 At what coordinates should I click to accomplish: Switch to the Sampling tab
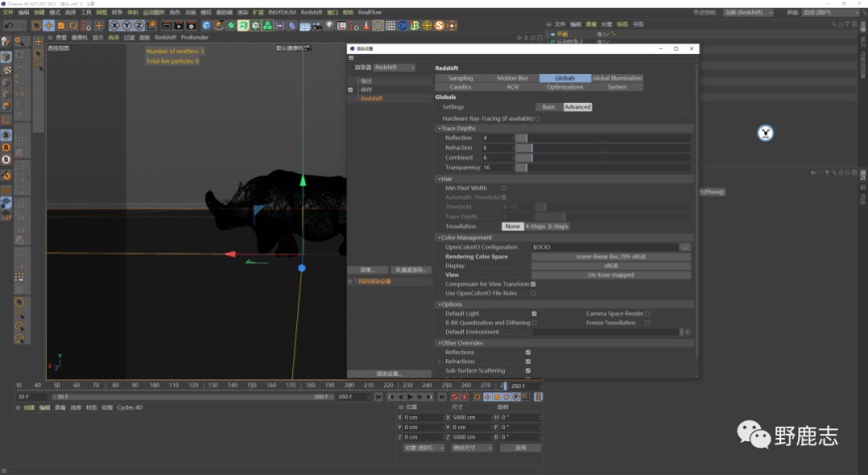[x=461, y=78]
